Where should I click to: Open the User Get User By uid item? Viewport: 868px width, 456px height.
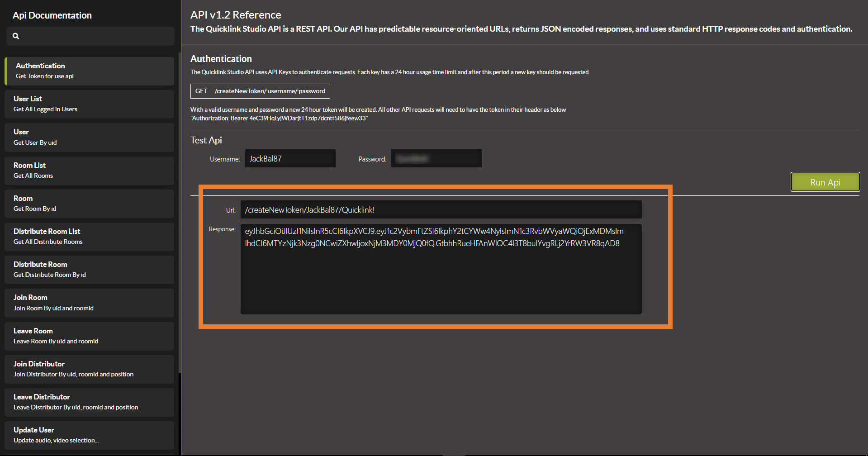tap(90, 137)
